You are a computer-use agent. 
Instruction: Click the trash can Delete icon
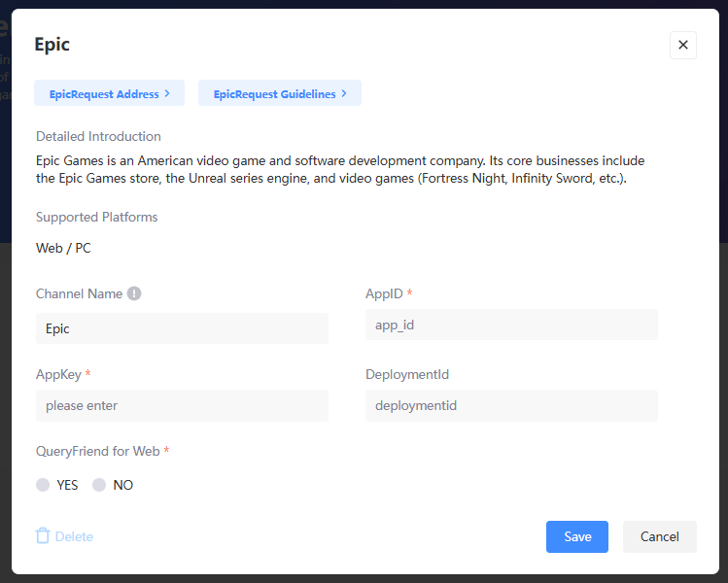tap(43, 535)
